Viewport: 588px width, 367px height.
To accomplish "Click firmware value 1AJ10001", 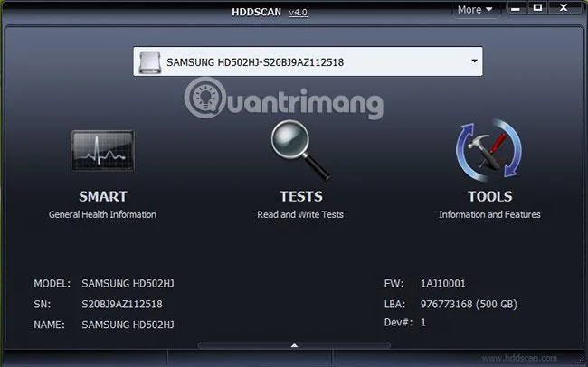I will pos(443,284).
